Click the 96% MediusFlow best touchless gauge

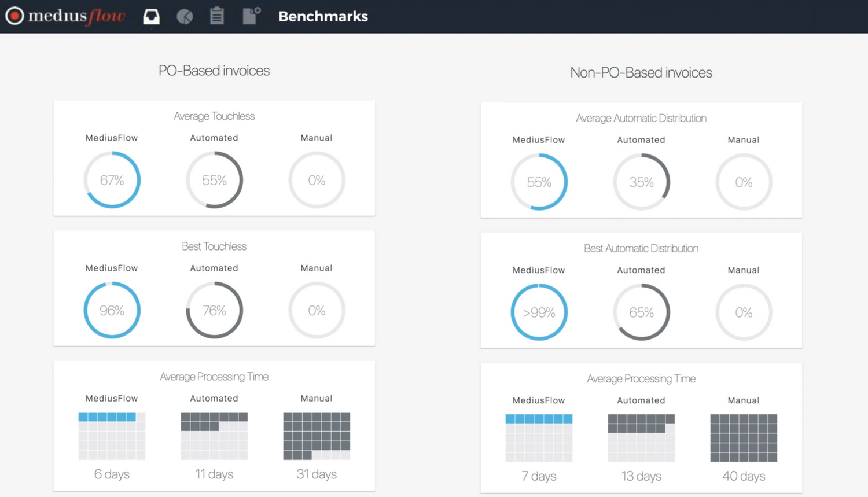pyautogui.click(x=112, y=310)
